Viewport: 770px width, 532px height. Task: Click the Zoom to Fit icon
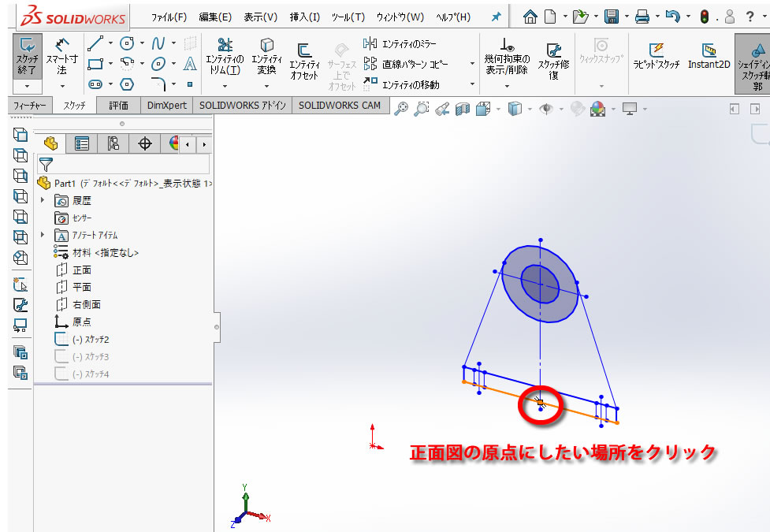coord(402,109)
